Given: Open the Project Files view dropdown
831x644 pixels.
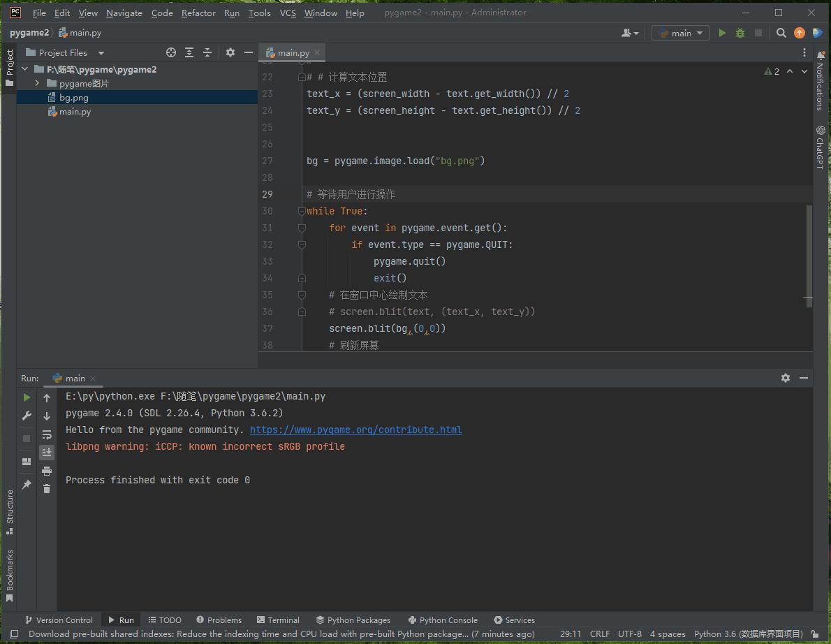Looking at the screenshot, I should pos(101,53).
